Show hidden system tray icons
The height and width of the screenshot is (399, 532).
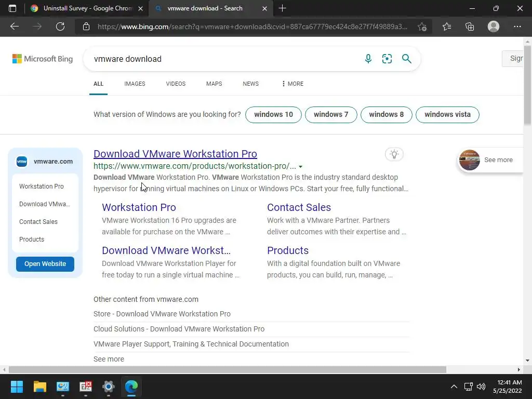[x=454, y=387]
